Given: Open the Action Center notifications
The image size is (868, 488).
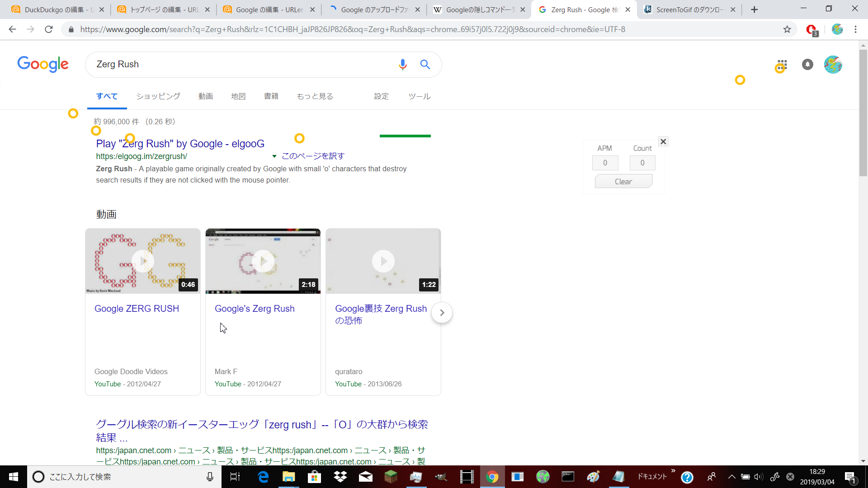Looking at the screenshot, I should (x=850, y=478).
